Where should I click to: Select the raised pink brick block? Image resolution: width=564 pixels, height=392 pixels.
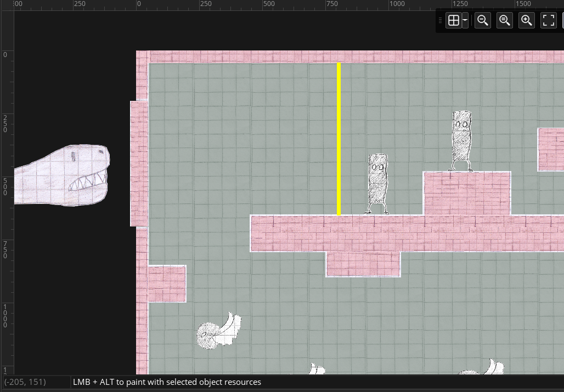467,194
